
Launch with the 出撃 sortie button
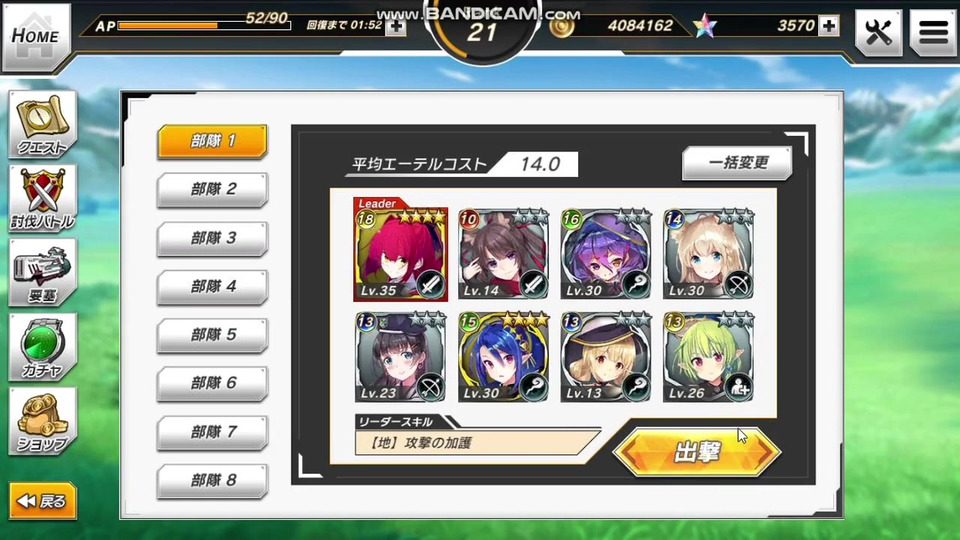pos(697,452)
